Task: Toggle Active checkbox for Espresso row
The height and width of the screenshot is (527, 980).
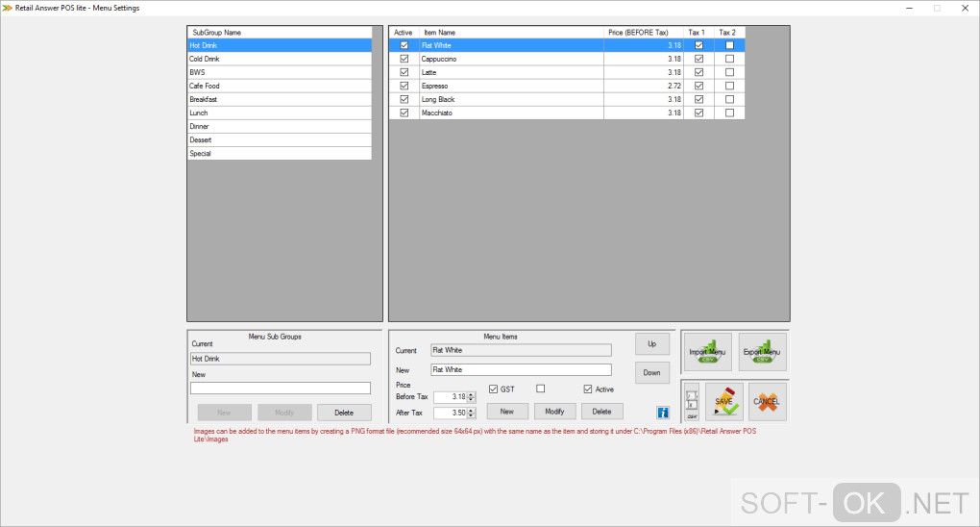Action: (404, 86)
